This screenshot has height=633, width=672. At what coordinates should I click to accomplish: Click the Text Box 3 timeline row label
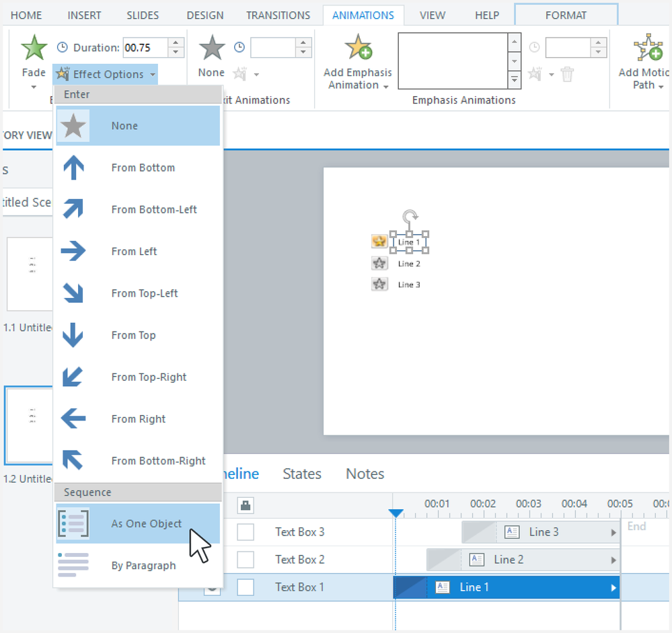tap(299, 532)
